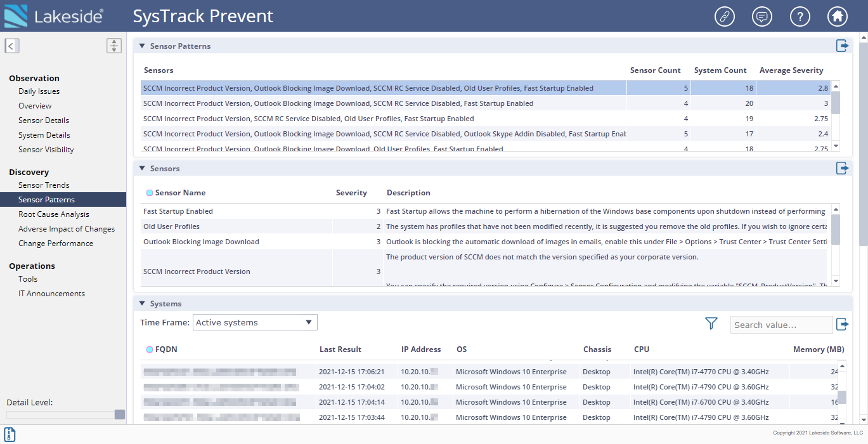Click the link icon in the header

tap(724, 16)
